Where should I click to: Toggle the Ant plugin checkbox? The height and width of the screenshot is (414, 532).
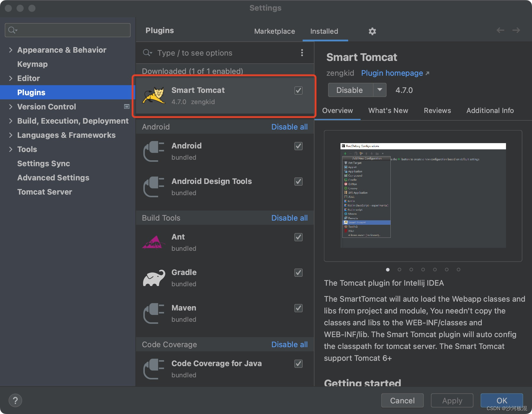(x=299, y=237)
